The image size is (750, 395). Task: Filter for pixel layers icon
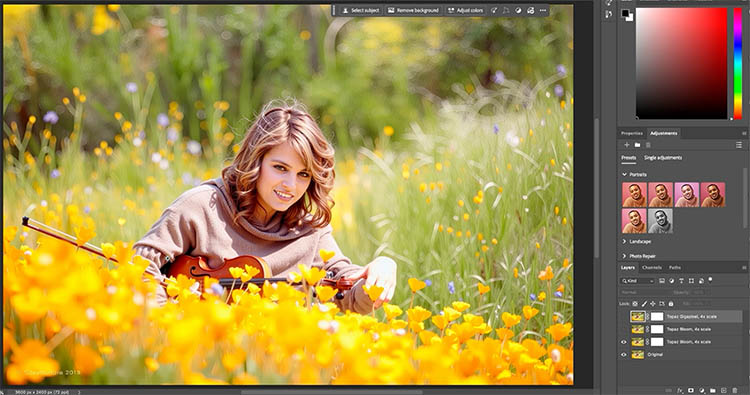pos(662,281)
